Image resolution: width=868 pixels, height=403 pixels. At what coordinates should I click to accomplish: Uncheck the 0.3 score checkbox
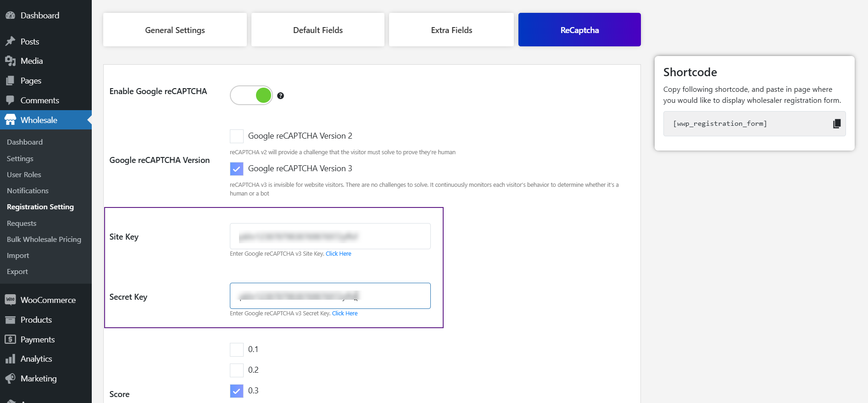237,391
